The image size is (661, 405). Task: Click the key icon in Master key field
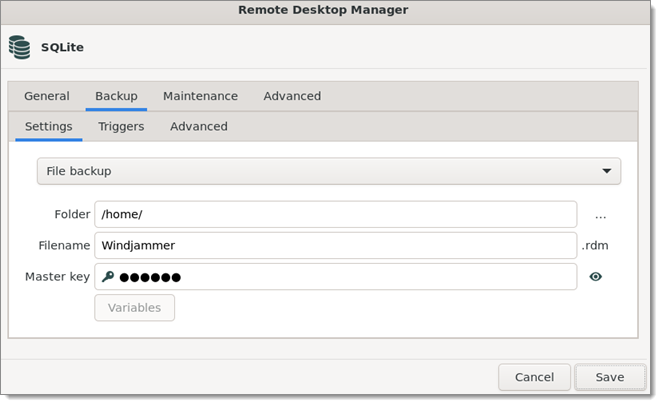(x=108, y=277)
